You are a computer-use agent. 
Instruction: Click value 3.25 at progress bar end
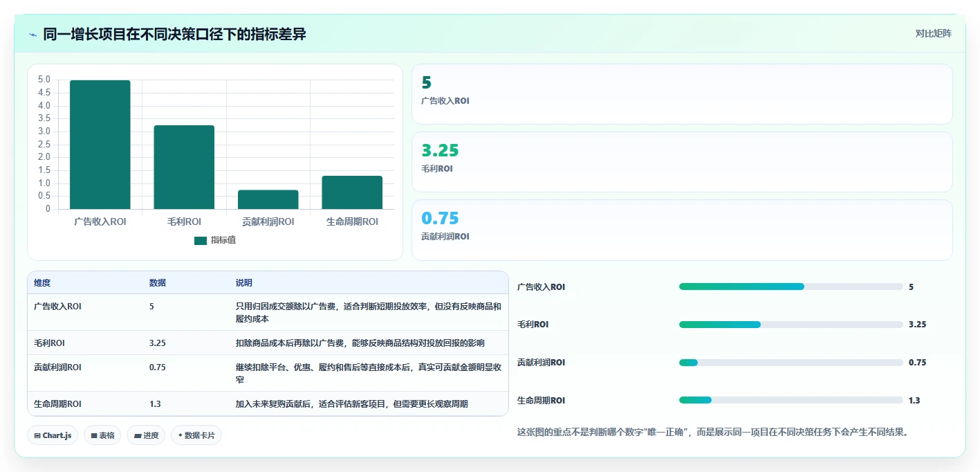[917, 324]
